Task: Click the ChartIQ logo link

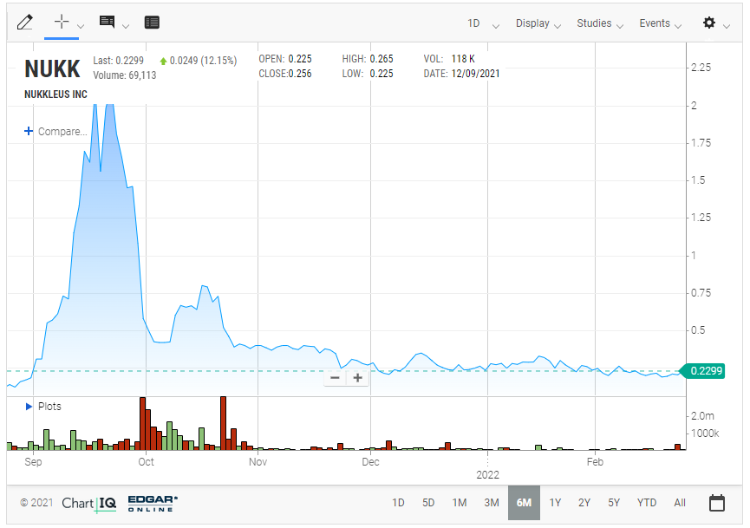Action: pos(89,504)
